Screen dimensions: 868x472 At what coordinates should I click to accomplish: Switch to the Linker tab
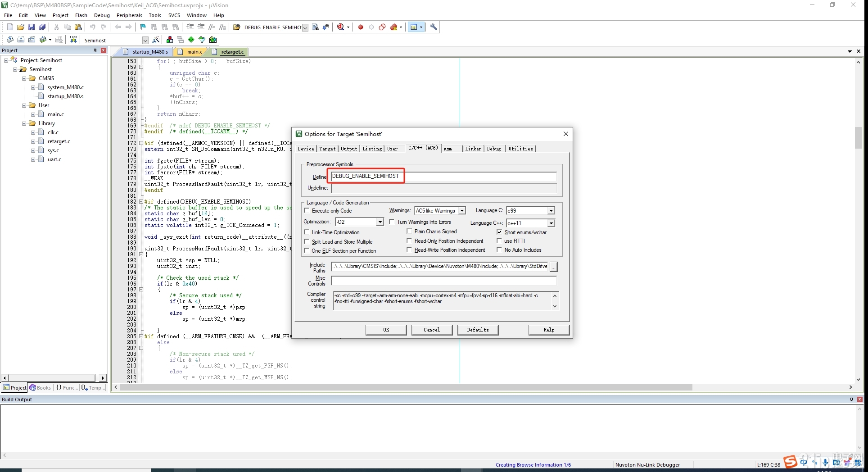coord(473,149)
